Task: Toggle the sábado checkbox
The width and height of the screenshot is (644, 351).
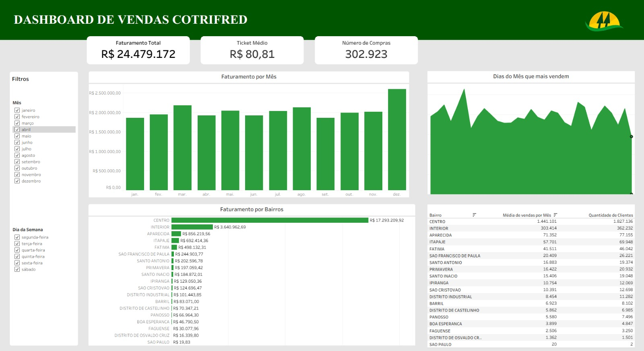Action: point(17,269)
